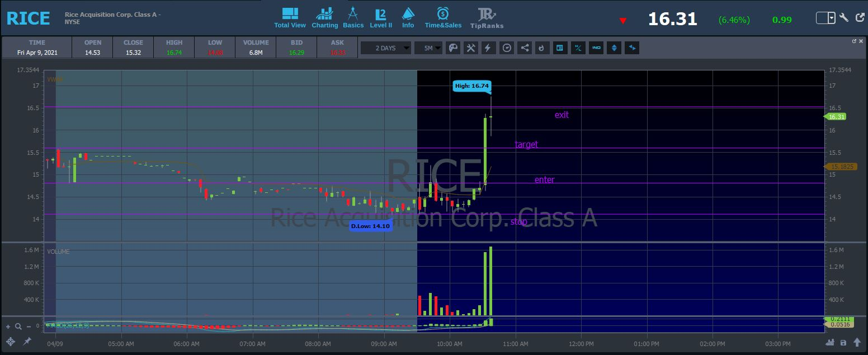Click the 'stop' chart annotation
Image resolution: width=868 pixels, height=355 pixels.
point(519,221)
